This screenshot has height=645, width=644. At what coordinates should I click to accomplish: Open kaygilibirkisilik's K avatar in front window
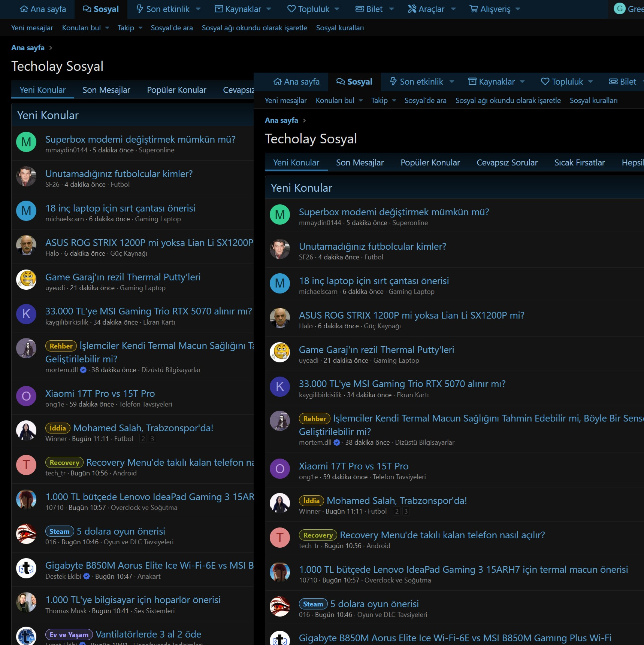point(280,387)
